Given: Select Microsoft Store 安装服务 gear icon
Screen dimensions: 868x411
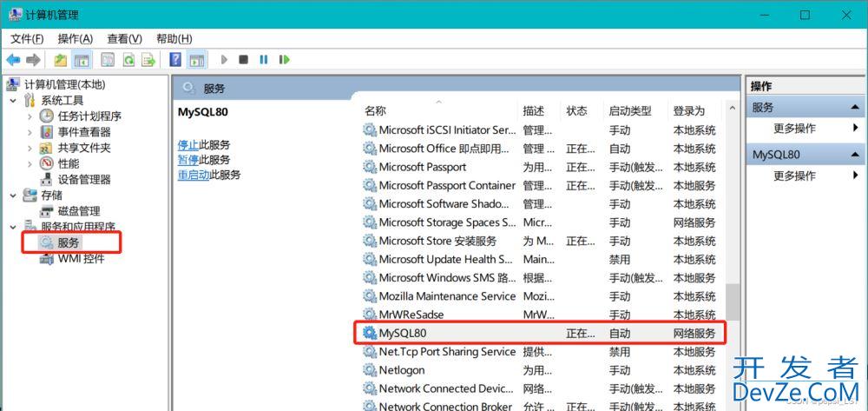Looking at the screenshot, I should [369, 241].
